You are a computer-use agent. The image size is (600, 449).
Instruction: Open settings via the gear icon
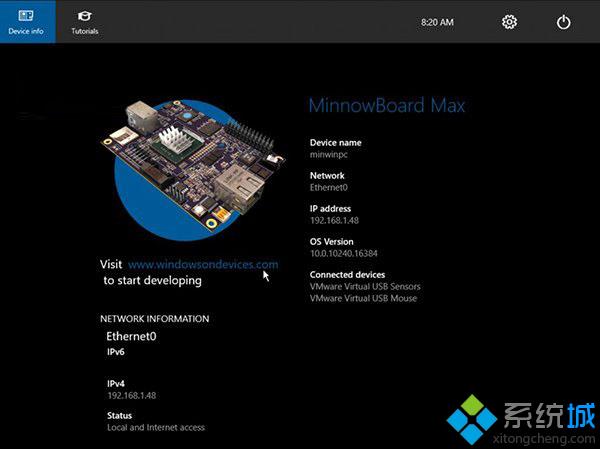pos(509,22)
